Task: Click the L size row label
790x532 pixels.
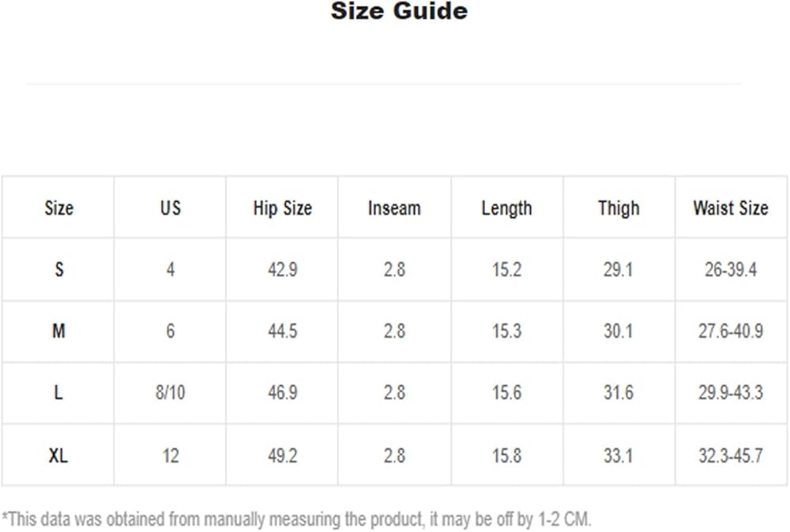Action: coord(58,392)
